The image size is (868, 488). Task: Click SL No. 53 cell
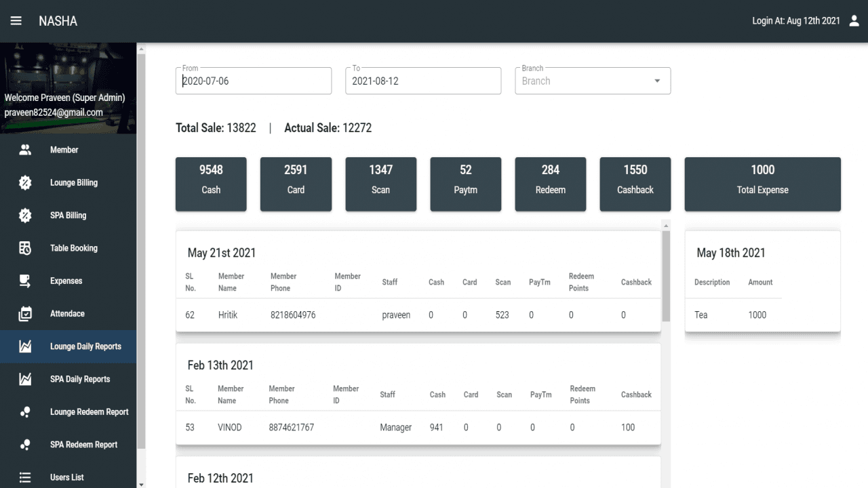point(190,428)
